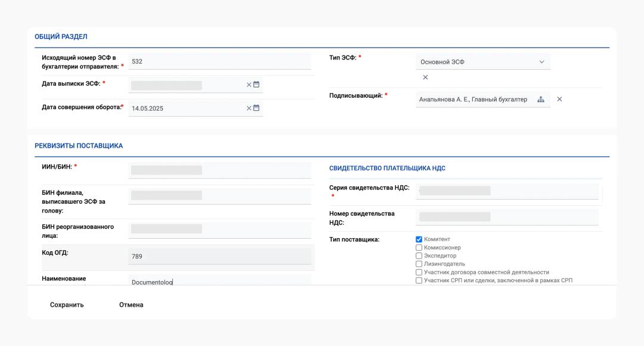644x346 pixels.
Task: Click the Код ОГД input field
Action: 219,257
